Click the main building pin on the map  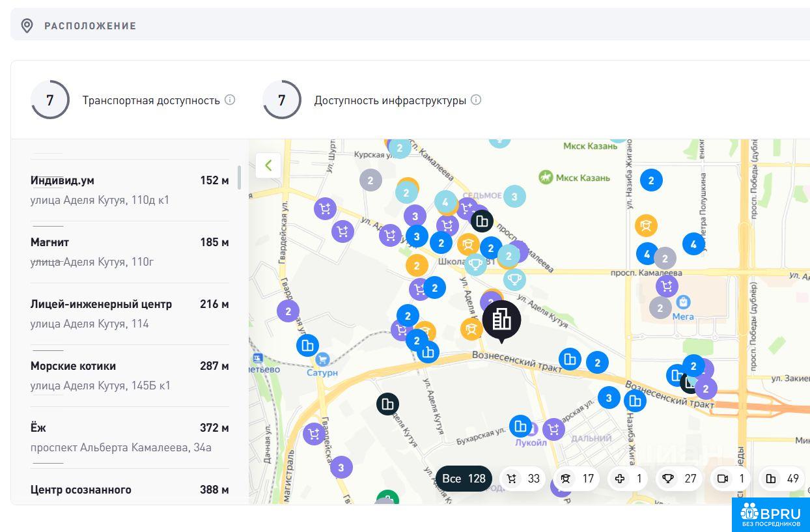[x=501, y=320]
